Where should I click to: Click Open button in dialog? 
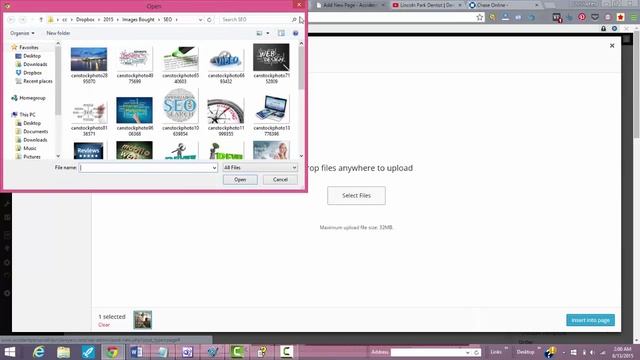tap(240, 180)
